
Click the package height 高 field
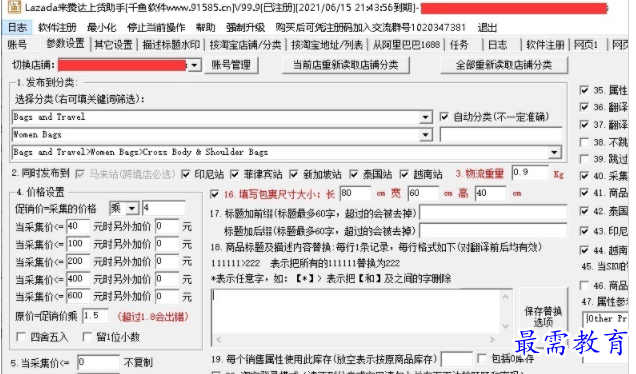click(x=490, y=193)
